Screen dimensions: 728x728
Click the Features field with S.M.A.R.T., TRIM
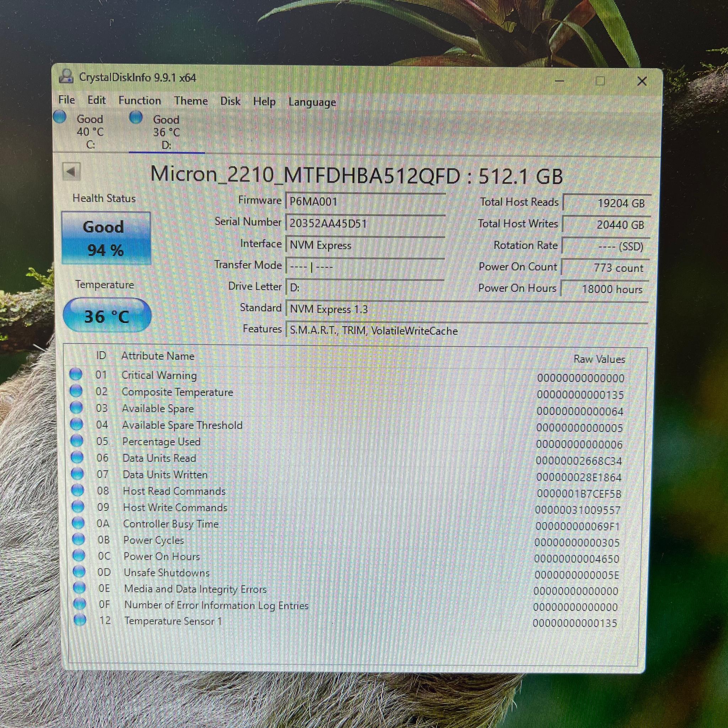[467, 331]
